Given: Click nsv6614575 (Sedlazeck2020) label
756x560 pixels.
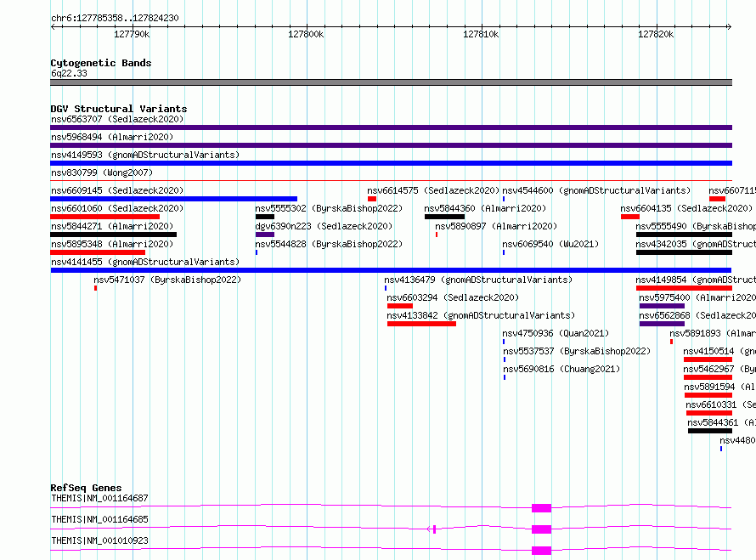Looking at the screenshot, I should (x=433, y=190).
